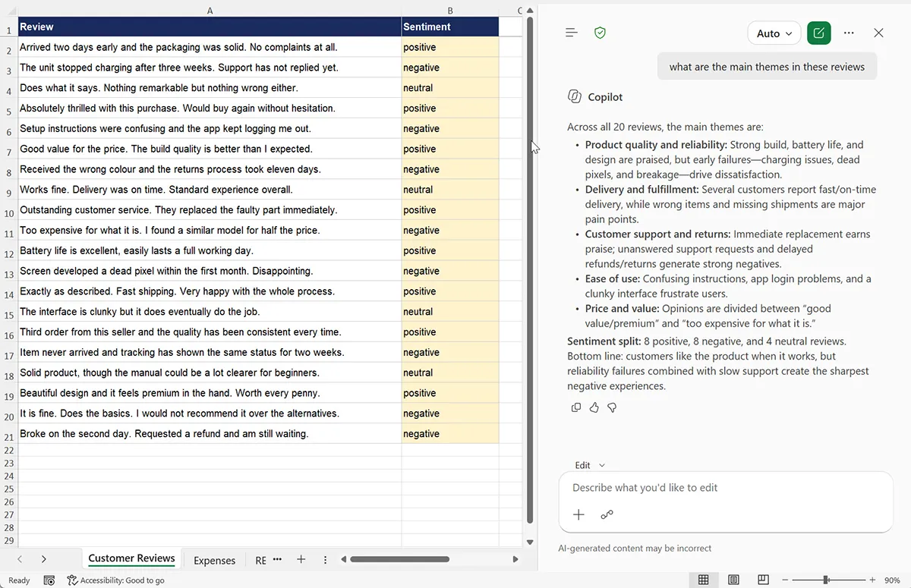Select the 'Too expensive for what it is' cell
Image resolution: width=911 pixels, height=588 pixels.
point(210,231)
